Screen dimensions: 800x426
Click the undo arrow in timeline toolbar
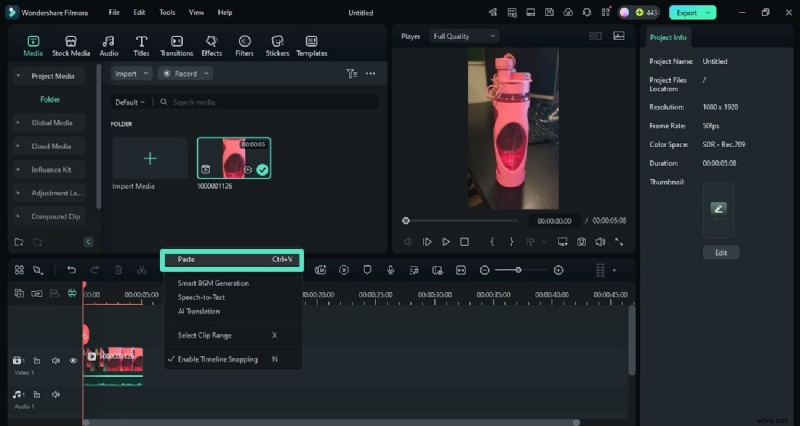pos(71,270)
